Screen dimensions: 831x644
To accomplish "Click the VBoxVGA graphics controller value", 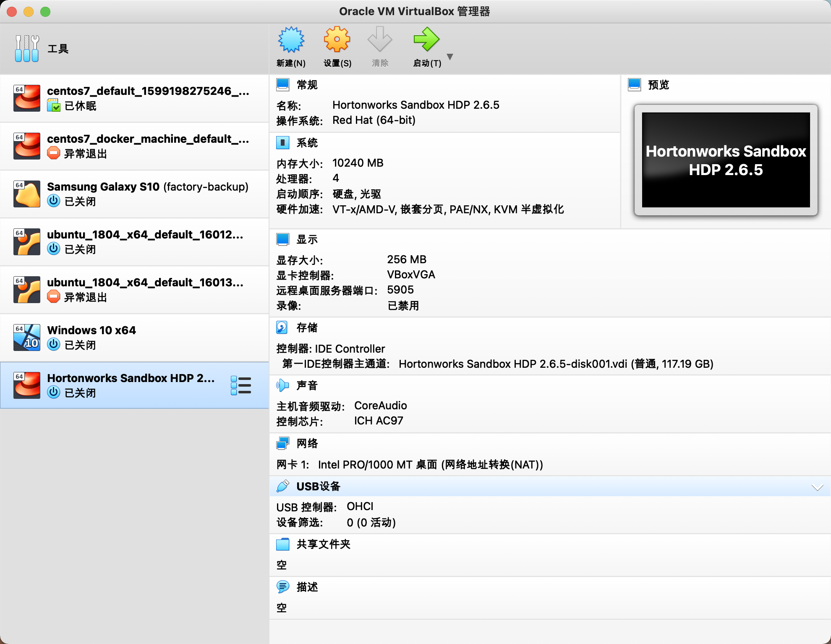I will 411,275.
